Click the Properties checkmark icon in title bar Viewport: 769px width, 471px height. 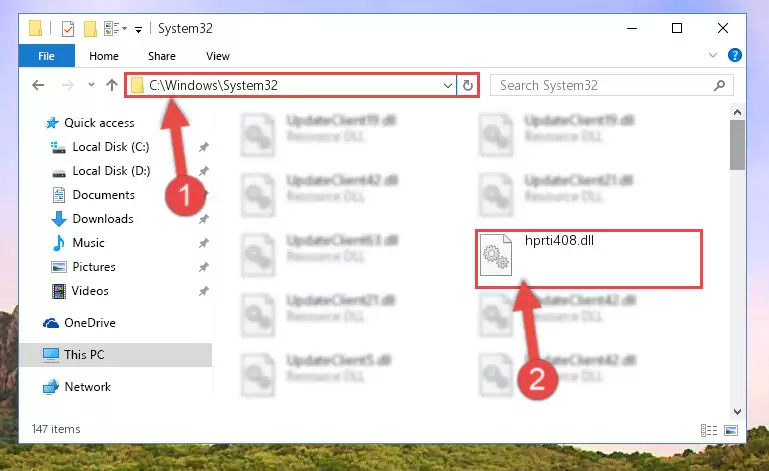point(68,29)
